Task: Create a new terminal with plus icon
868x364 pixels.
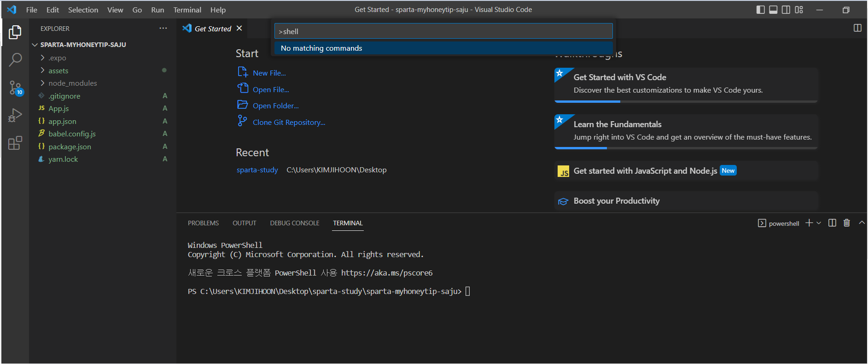Action: tap(809, 223)
